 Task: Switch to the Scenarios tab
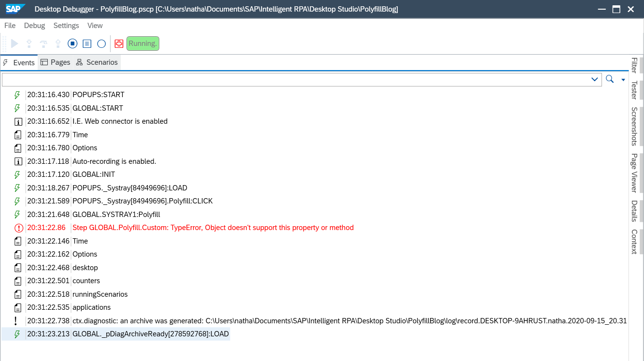(97, 62)
